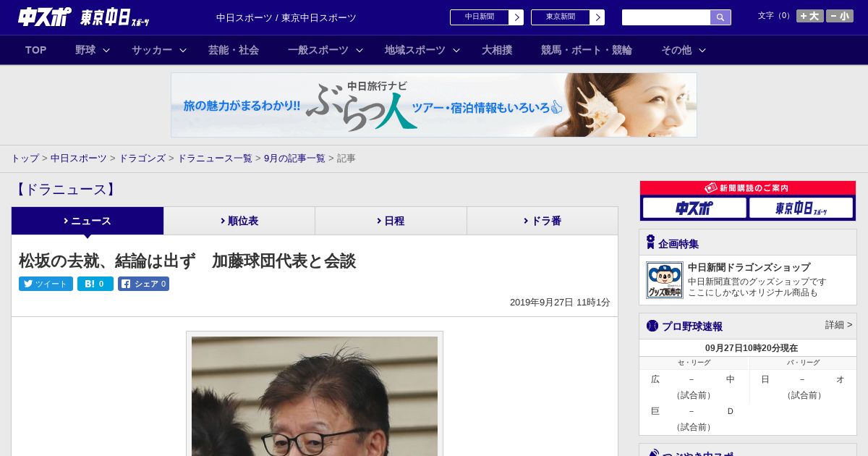Click the 東京中日スポーツ logo in the header
Image resolution: width=868 pixels, height=456 pixels.
(114, 17)
